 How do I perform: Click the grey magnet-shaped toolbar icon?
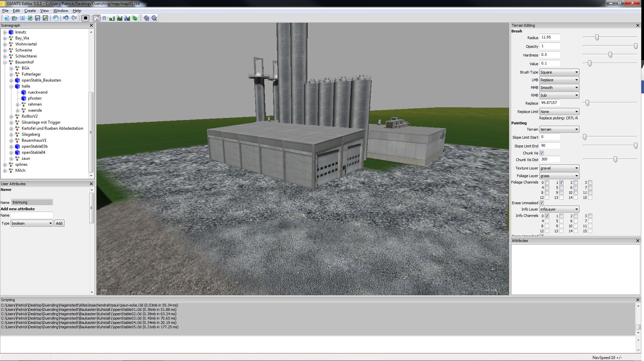point(104,18)
